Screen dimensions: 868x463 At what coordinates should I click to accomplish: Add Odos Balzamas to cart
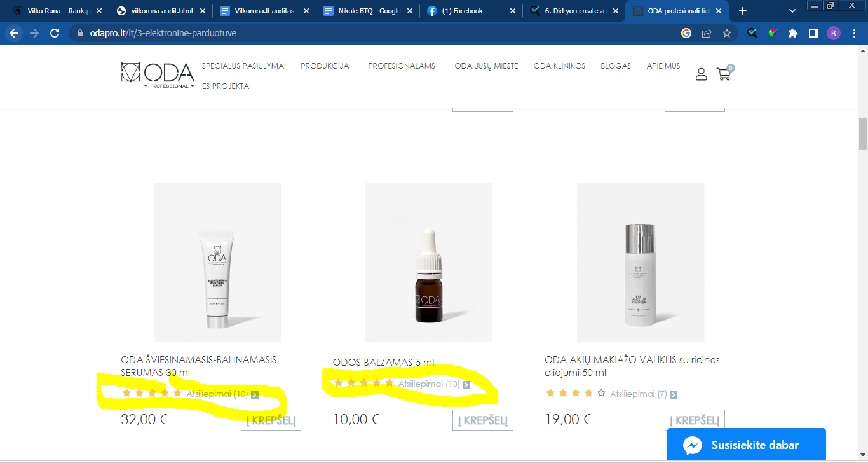click(x=483, y=420)
